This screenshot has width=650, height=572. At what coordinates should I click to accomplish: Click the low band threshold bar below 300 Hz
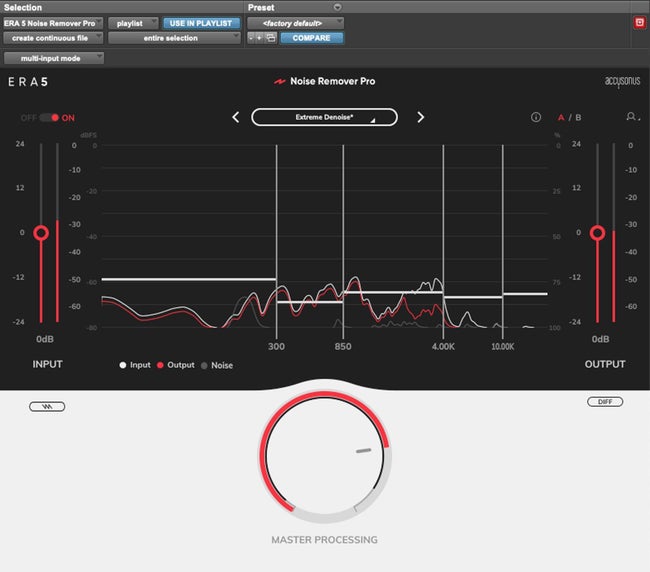coord(189,279)
